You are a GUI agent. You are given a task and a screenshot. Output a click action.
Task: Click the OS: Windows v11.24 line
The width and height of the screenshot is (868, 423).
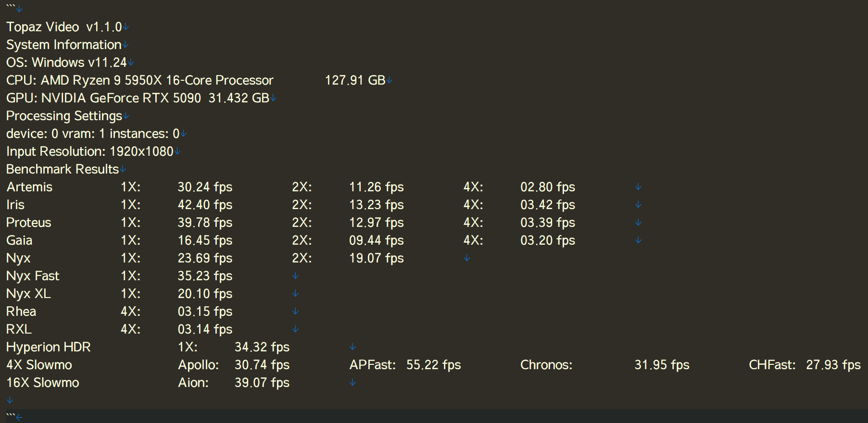click(x=66, y=62)
